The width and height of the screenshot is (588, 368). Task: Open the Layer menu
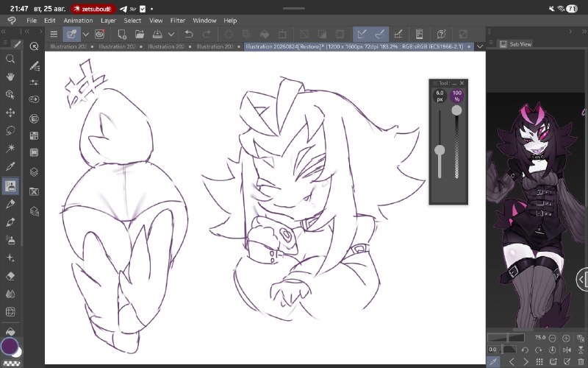108,21
